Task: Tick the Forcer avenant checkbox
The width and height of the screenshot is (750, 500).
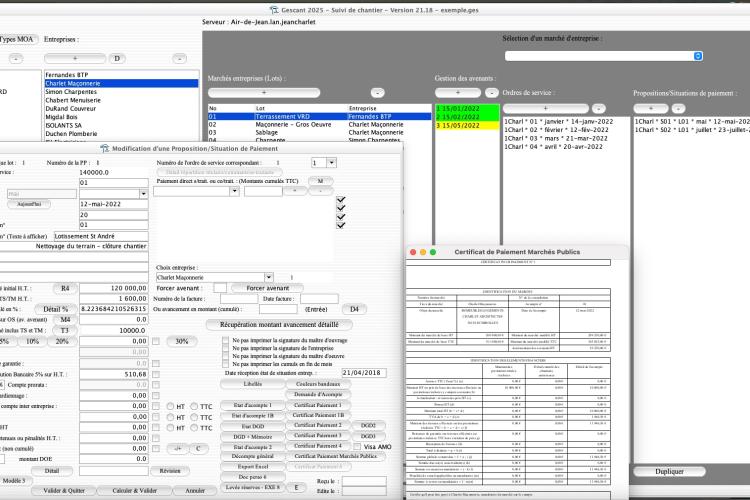Action: tap(220, 288)
